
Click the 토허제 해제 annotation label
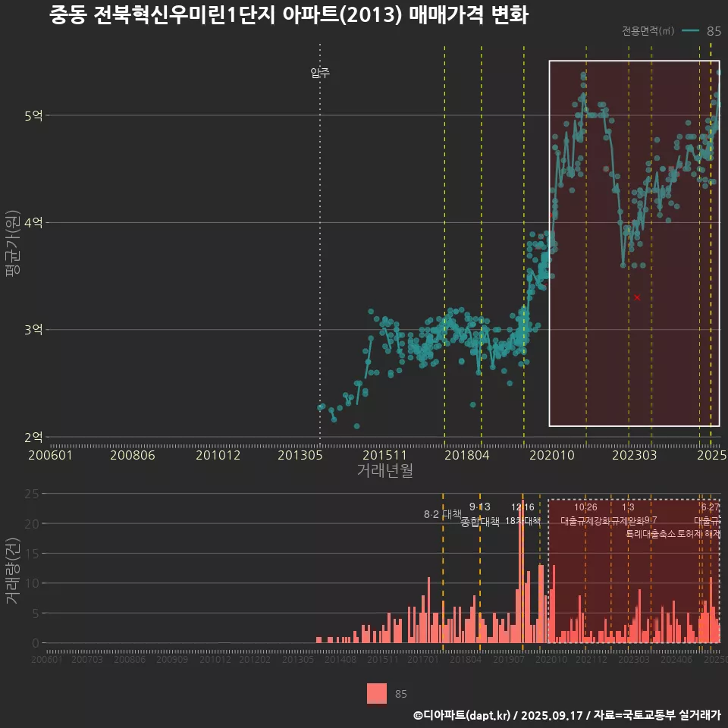[698, 534]
